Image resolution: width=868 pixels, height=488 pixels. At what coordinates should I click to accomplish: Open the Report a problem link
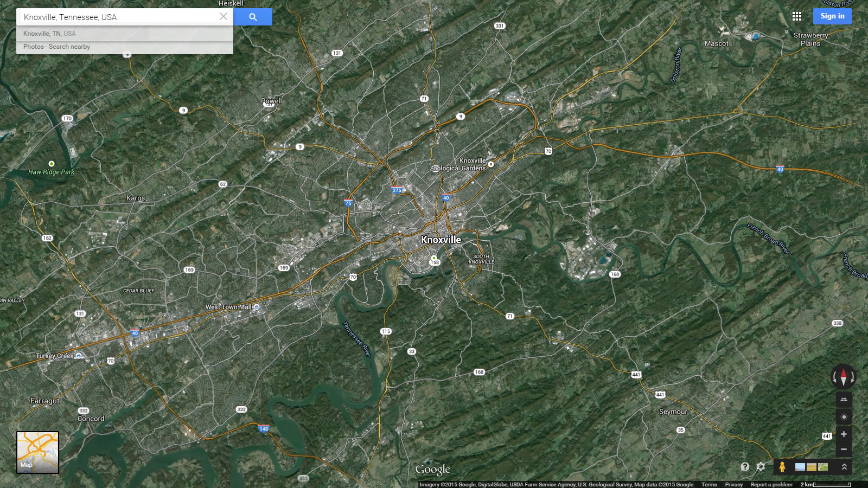[x=771, y=485]
